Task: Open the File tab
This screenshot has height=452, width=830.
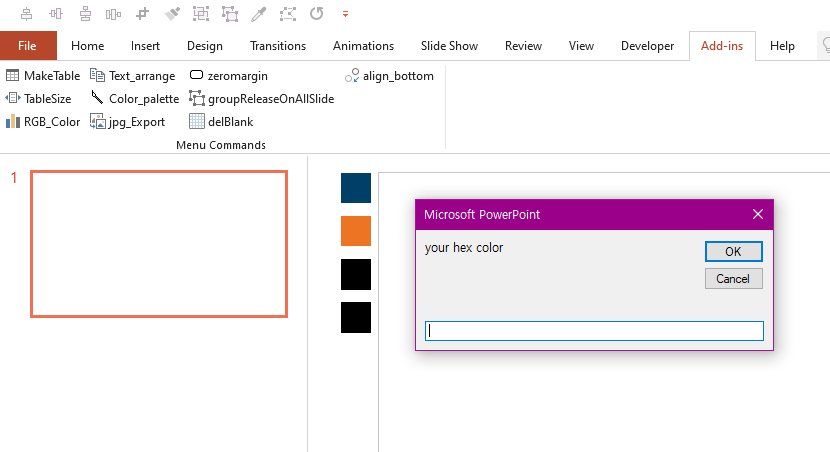Action: [x=28, y=46]
